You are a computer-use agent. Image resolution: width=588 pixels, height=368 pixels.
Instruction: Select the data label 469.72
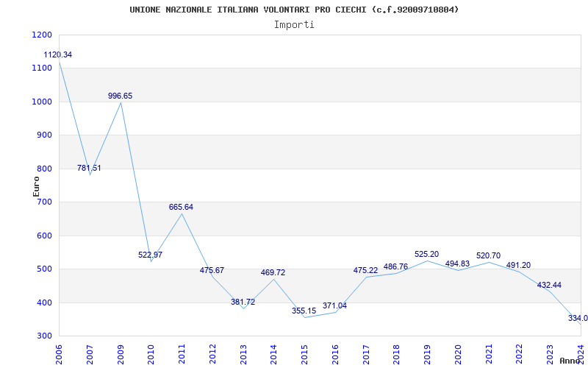pyautogui.click(x=273, y=272)
